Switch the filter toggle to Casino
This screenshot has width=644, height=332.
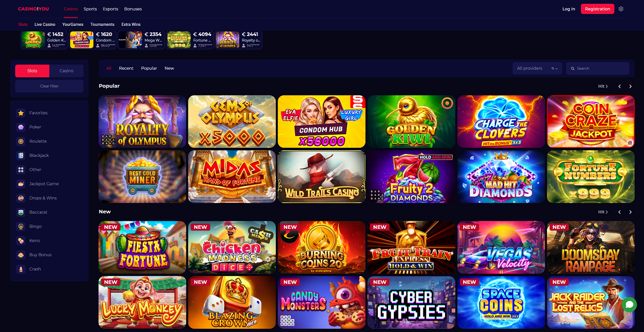tap(67, 71)
